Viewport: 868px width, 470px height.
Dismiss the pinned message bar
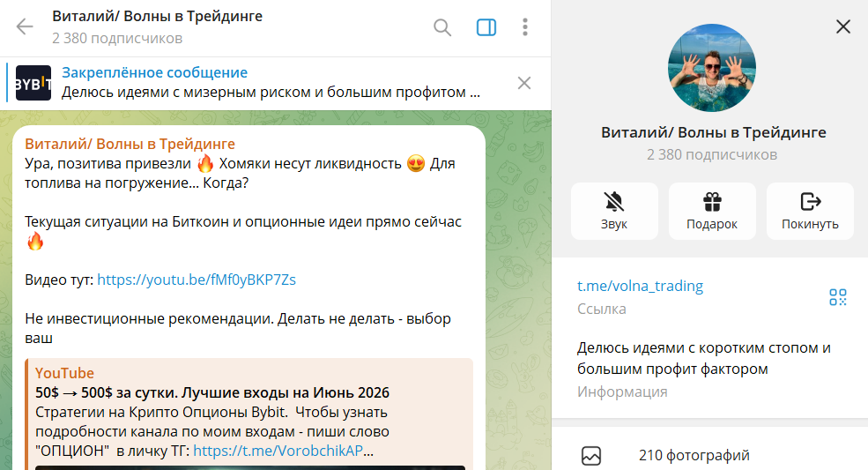[x=523, y=83]
